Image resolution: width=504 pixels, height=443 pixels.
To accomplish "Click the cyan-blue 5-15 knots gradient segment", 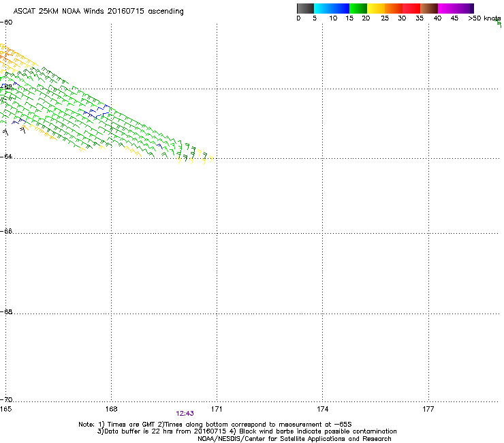I will click(332, 8).
